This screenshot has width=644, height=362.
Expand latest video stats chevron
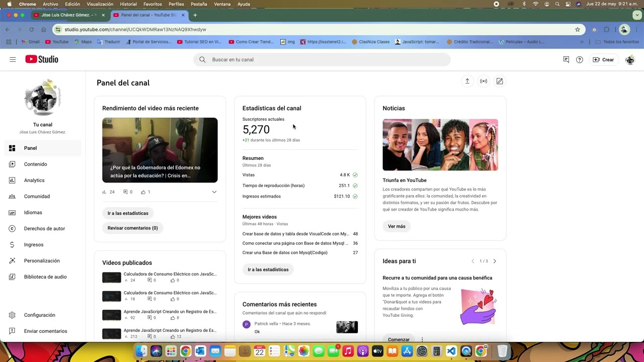214,192
